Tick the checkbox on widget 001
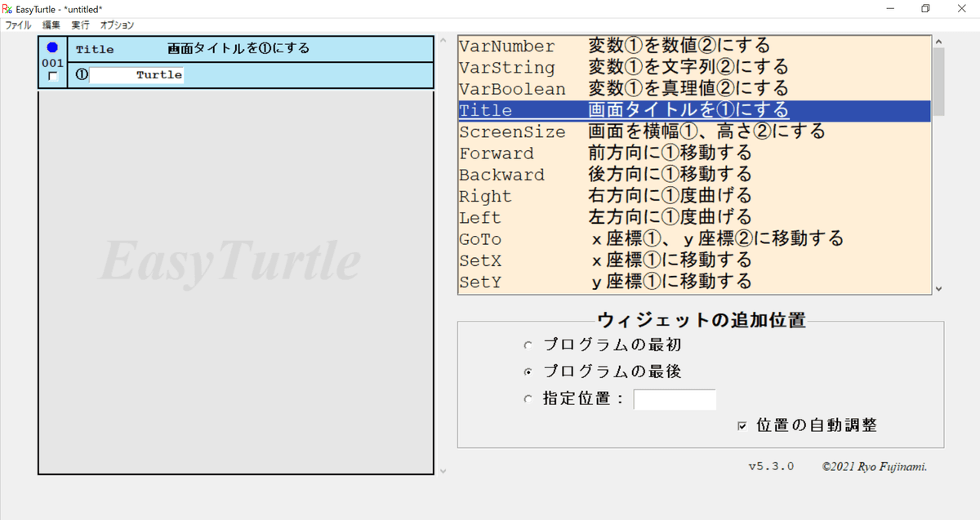 53,76
